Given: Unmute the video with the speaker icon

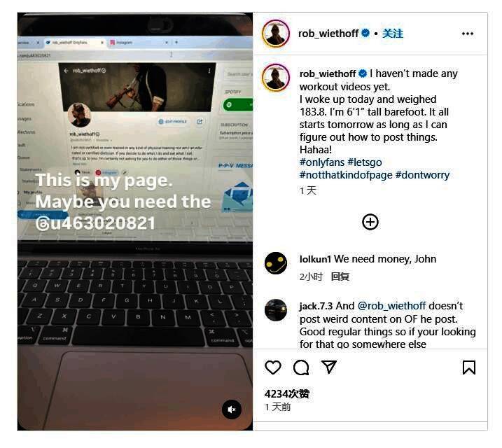Looking at the screenshot, I should pyautogui.click(x=232, y=409).
